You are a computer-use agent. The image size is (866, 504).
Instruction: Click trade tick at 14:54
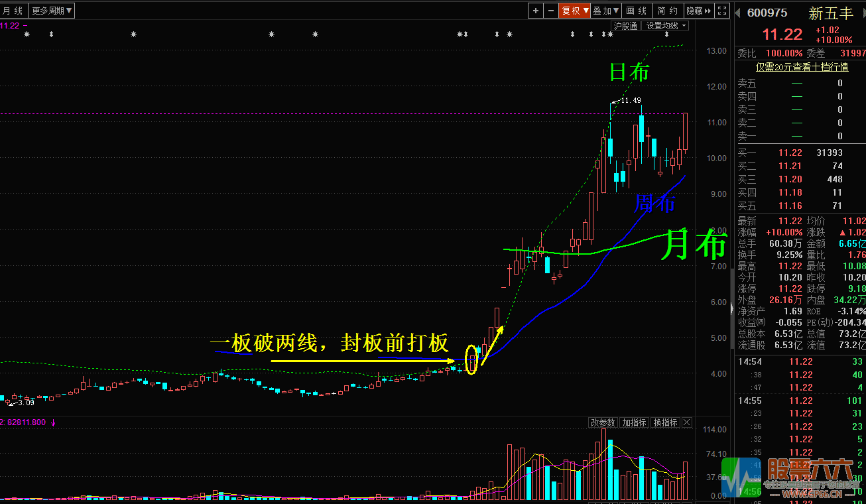[800, 361]
